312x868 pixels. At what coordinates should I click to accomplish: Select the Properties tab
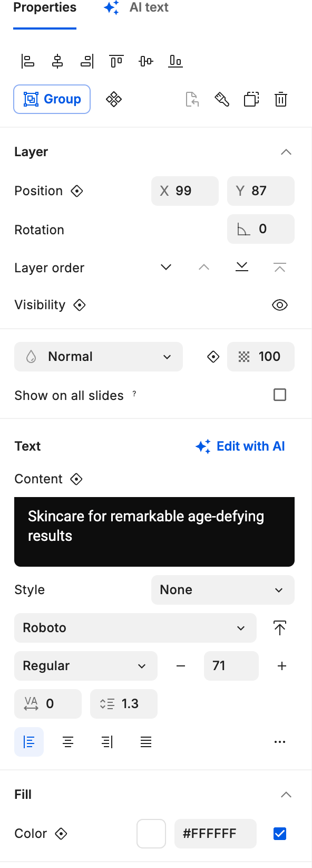[45, 8]
